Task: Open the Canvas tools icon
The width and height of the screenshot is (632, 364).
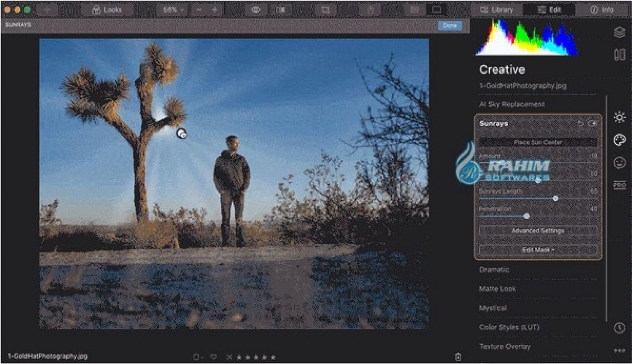Action: click(619, 55)
